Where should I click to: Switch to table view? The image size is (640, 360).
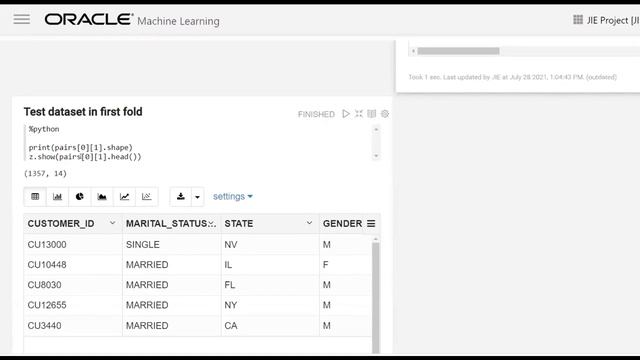coord(35,197)
